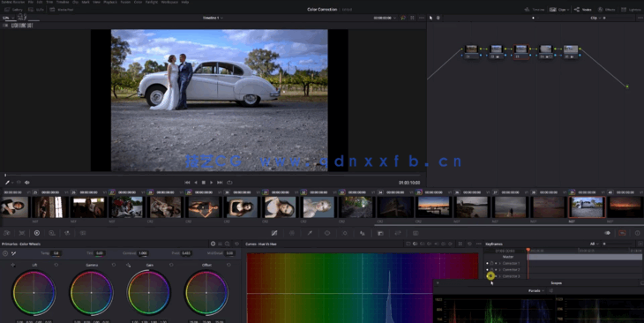The height and width of the screenshot is (323, 644).
Task: Open the Keyframes All filter dropdown
Action: (594, 244)
